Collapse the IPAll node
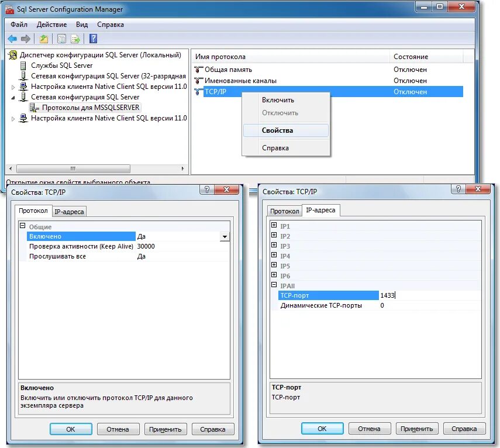Viewport: 500px width, 448px height. coord(274,285)
